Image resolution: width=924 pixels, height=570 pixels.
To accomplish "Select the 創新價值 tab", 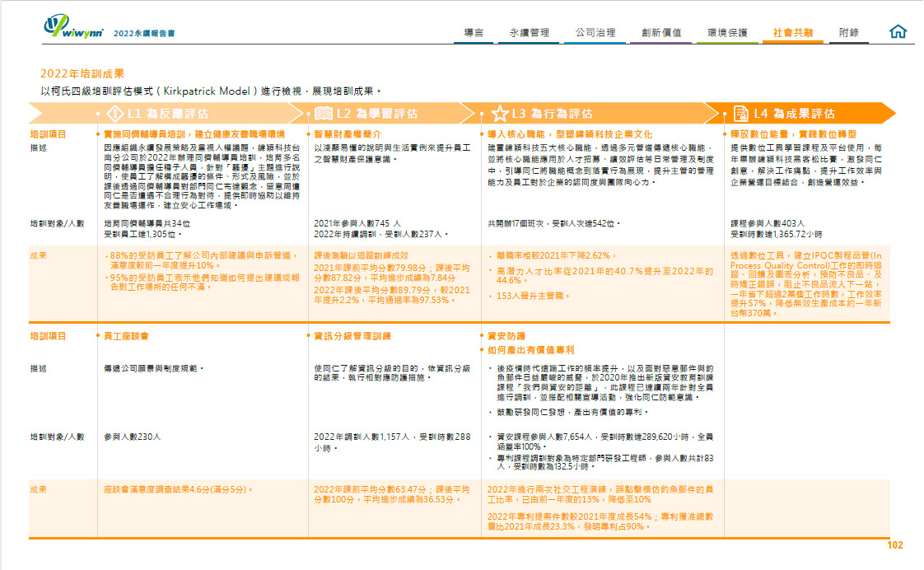I will [x=660, y=33].
